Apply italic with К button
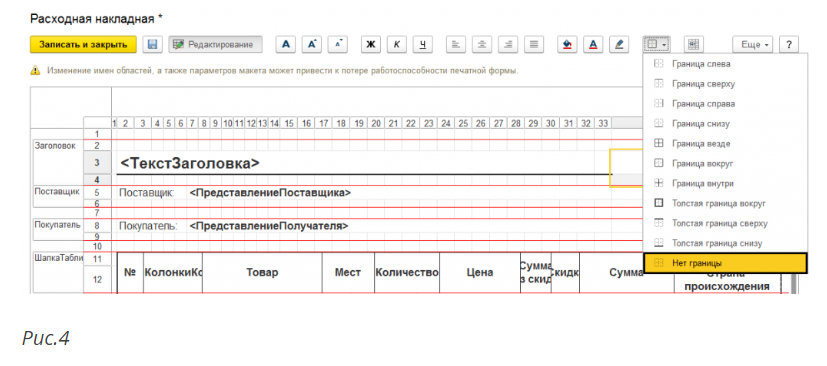Viewport: 827px width, 366px height. pos(397,44)
